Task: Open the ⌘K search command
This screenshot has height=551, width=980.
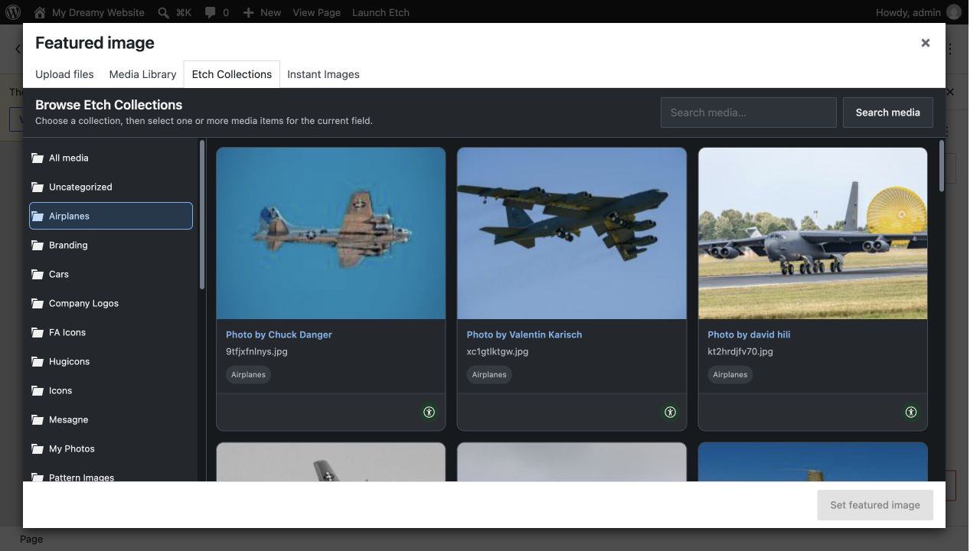Action: [x=175, y=12]
